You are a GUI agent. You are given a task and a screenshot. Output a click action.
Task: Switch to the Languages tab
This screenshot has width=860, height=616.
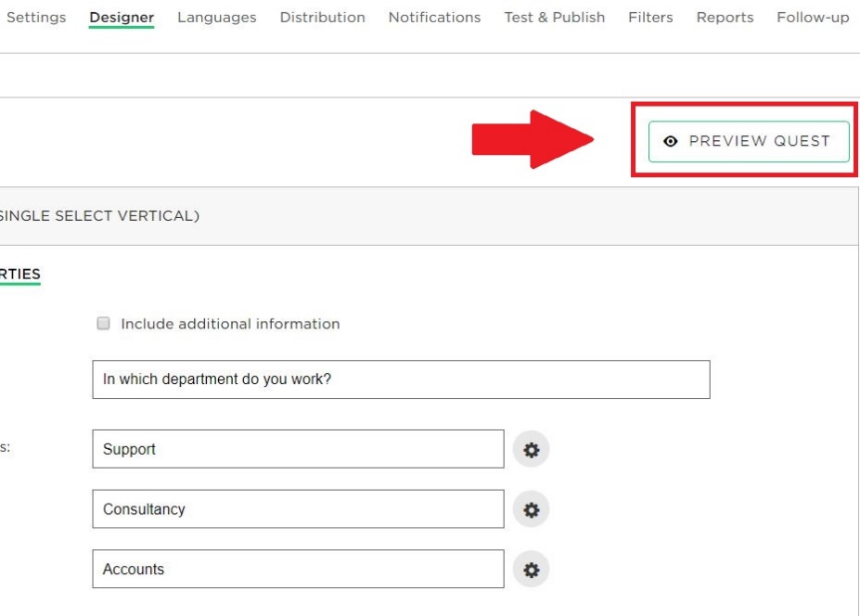coord(217,18)
